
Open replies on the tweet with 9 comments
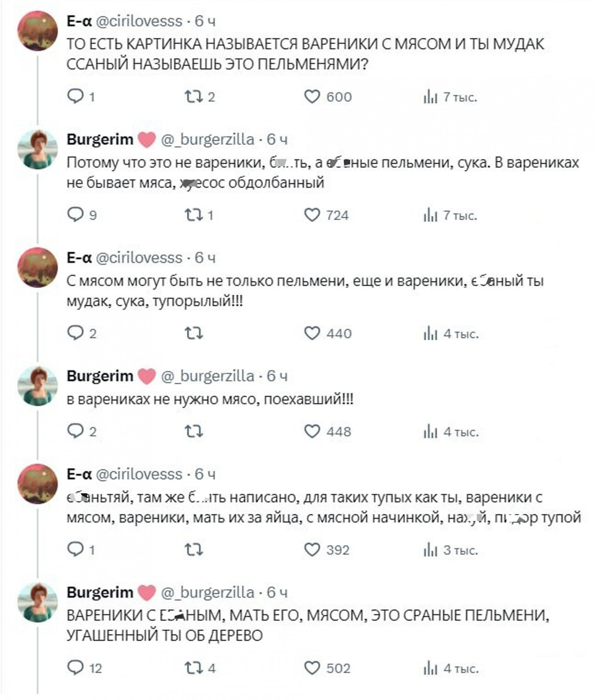pos(76,215)
